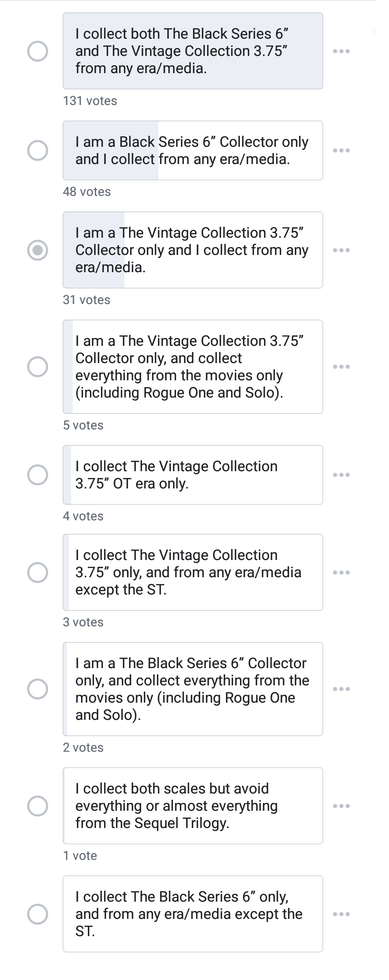This screenshot has width=389, height=980.
Task: Show who cast the 5 votes
Action: pyautogui.click(x=83, y=425)
